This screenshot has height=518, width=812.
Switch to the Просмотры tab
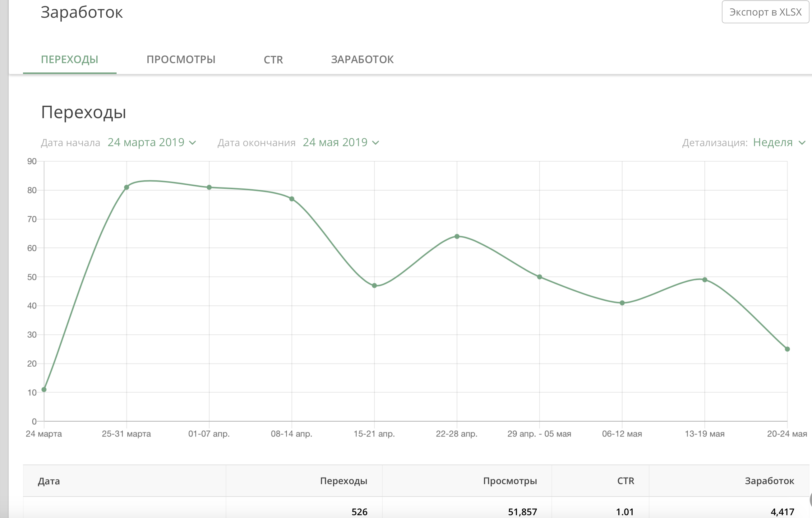pos(181,60)
